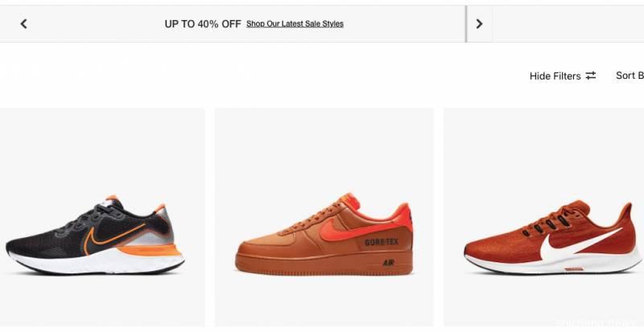Click the vertical divider beside the right arrow

tap(466, 23)
